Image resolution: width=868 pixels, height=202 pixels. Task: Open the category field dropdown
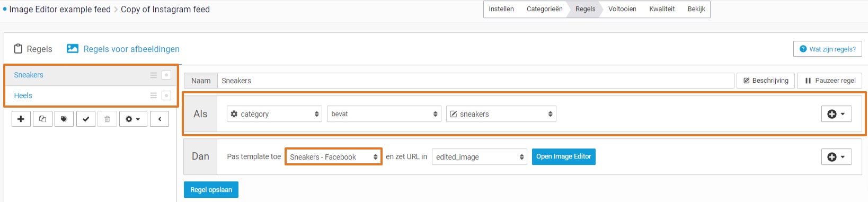click(x=274, y=114)
